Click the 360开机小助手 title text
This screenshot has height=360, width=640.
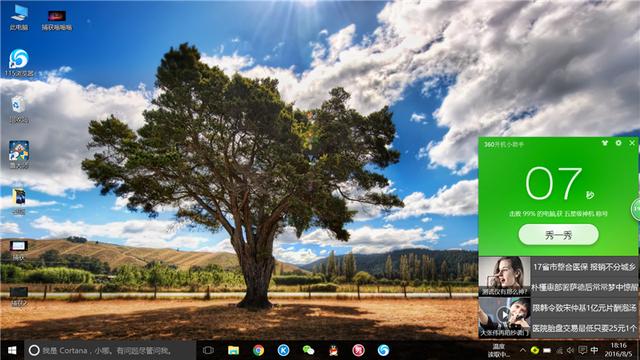tap(504, 144)
